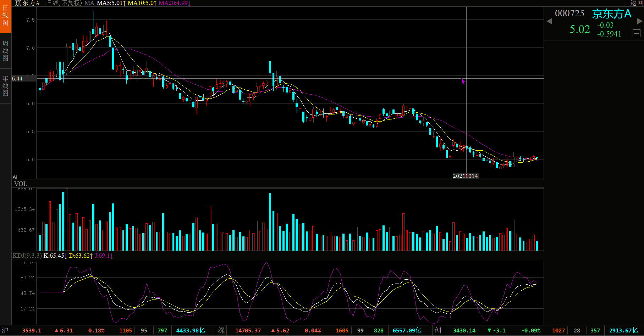Switch to the 周线图 weekly chart tab
The image size is (644, 336).
(x=5, y=51)
